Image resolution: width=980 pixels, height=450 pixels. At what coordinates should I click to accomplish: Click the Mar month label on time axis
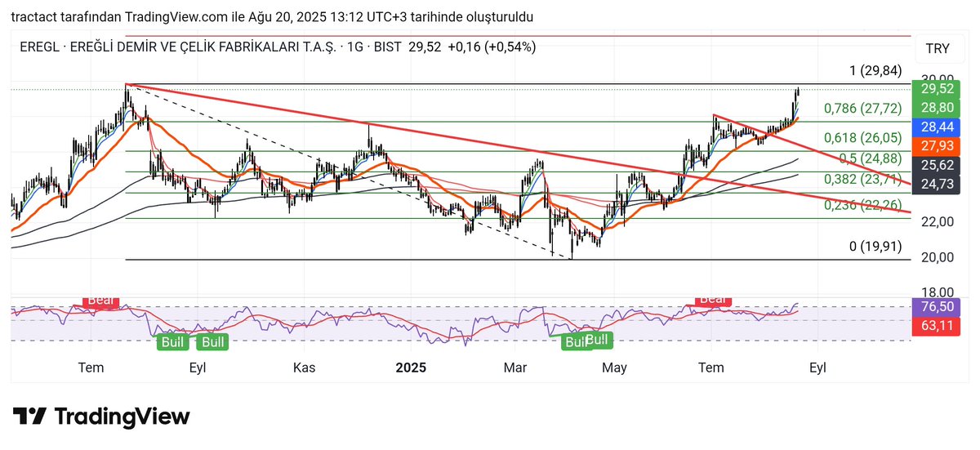515,368
